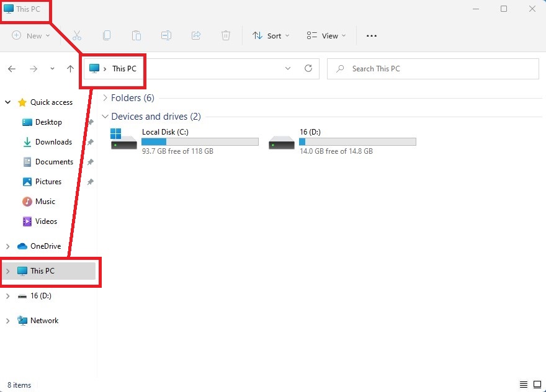Viewport: 546px width, 392px height.
Task: Click Local Disk (C:) usage bar
Action: pos(200,141)
